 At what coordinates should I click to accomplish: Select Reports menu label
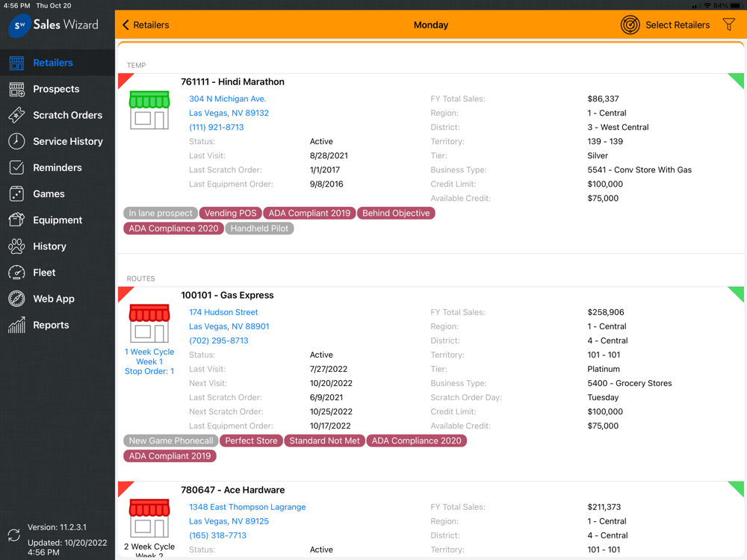[51, 325]
